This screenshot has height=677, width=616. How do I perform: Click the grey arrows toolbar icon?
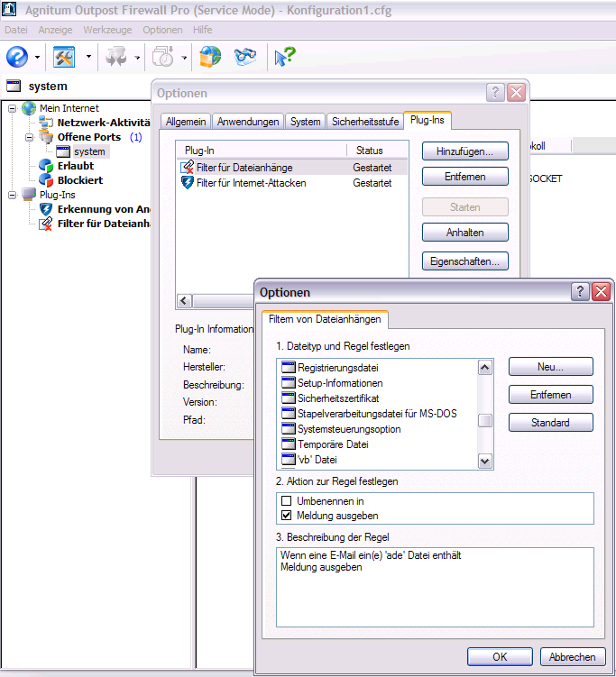115,57
